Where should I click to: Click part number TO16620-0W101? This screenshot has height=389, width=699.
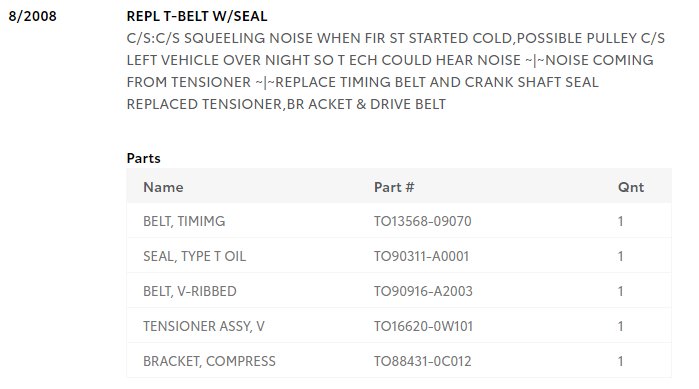click(x=424, y=326)
